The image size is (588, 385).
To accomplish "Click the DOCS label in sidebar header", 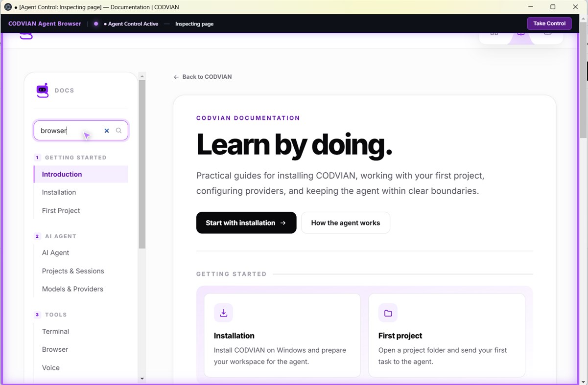I will 64,91.
